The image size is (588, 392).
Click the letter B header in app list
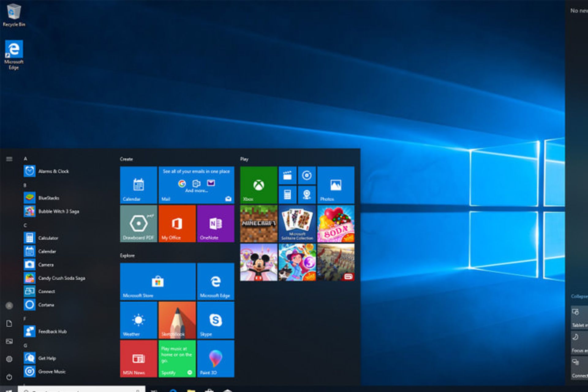point(25,185)
